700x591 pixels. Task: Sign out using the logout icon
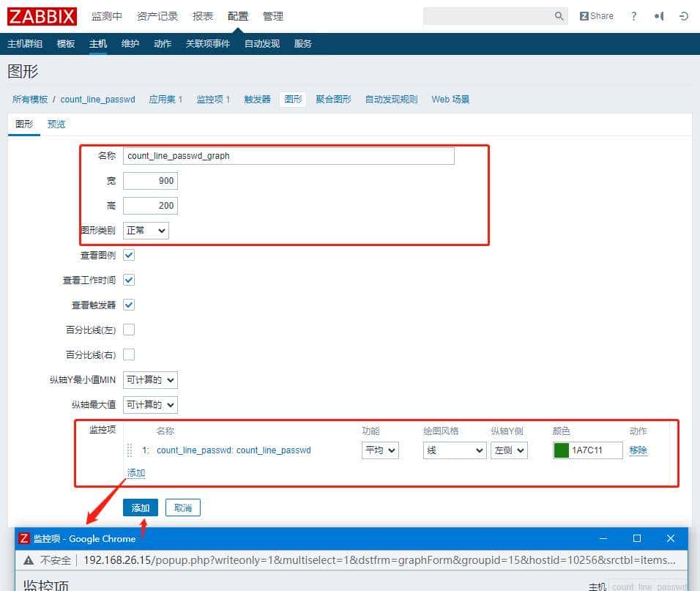[683, 15]
